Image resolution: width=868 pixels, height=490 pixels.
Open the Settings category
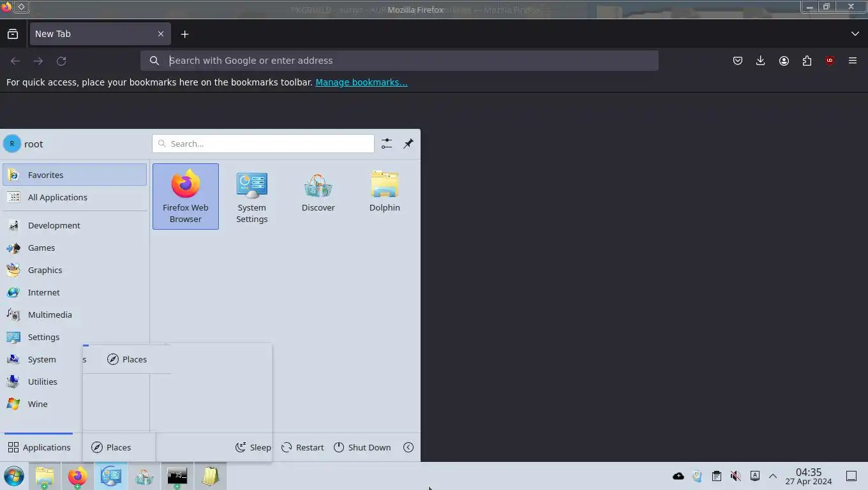tap(75, 337)
